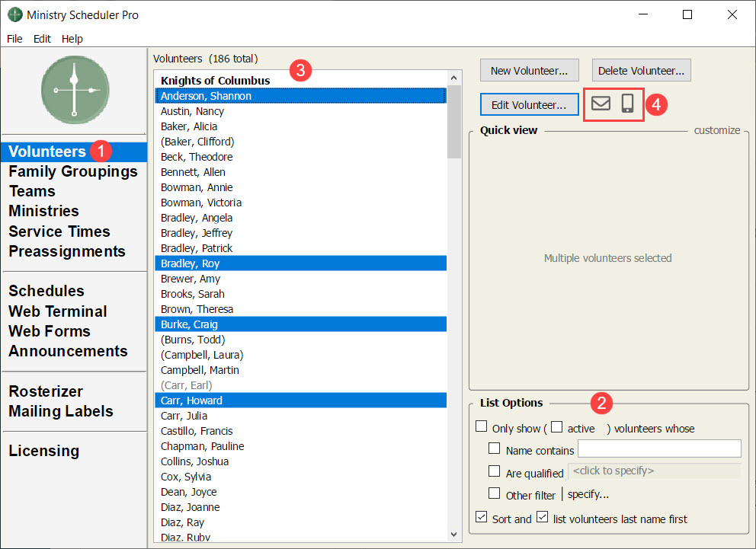This screenshot has width=756, height=549.
Task: Open the Schedules section in sidebar
Action: (46, 291)
